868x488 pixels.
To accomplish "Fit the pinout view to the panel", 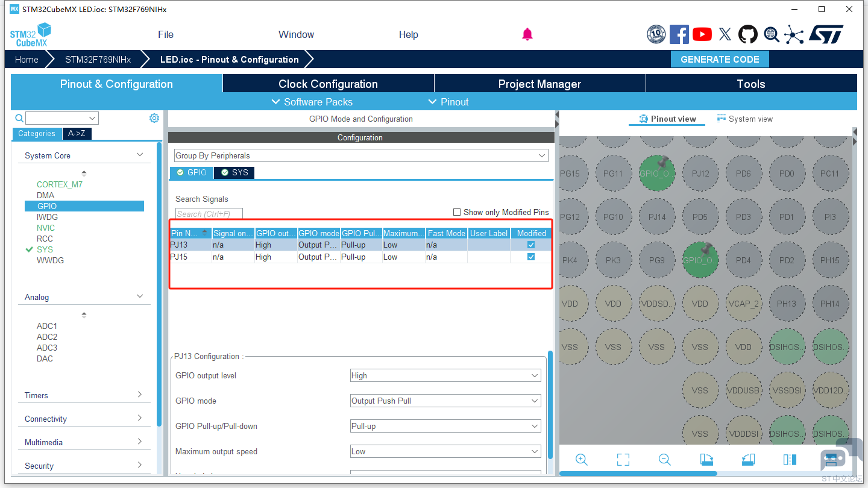I will [623, 460].
